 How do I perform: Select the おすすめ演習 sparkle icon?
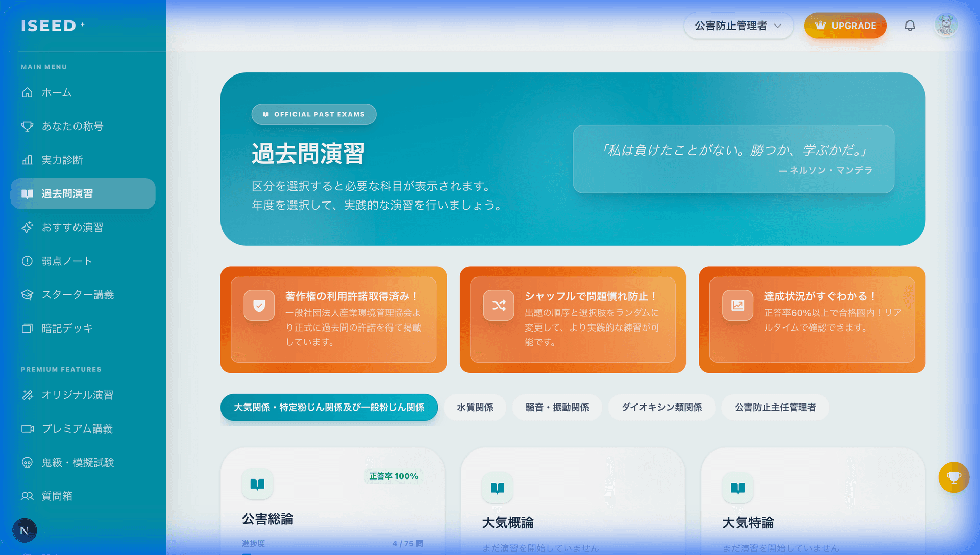point(27,228)
